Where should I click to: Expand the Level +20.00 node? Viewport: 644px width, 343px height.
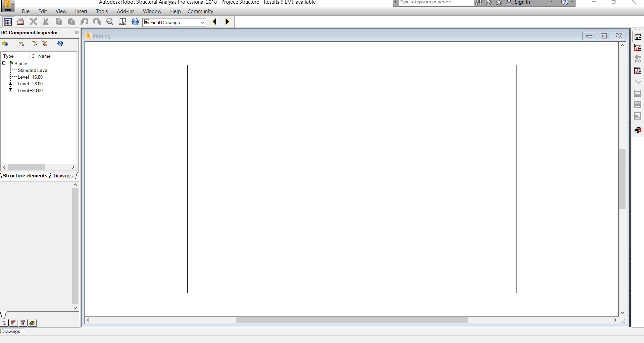[x=10, y=90]
